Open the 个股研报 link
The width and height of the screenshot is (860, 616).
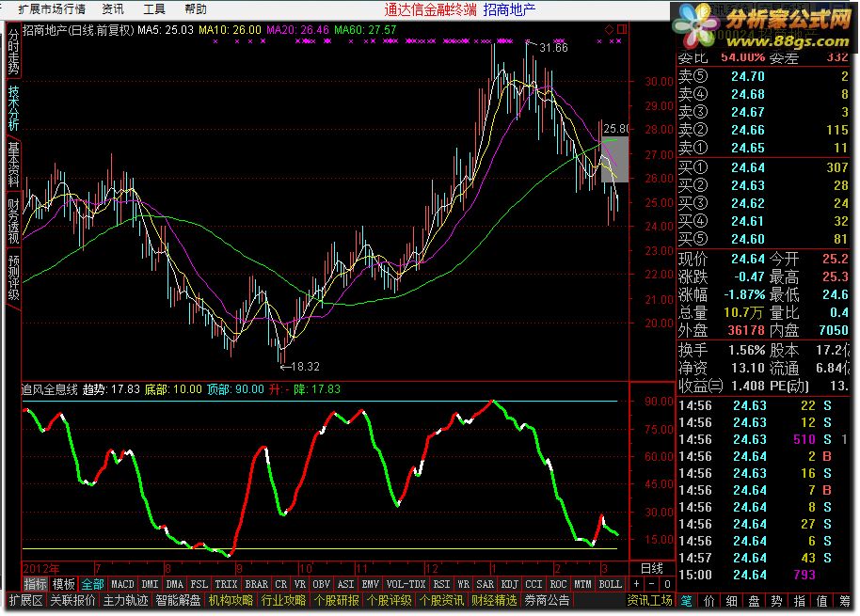[x=336, y=601]
